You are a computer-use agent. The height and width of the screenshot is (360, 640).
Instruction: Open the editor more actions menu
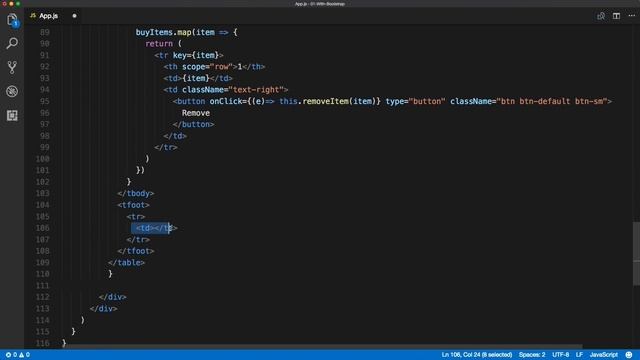[x=631, y=16]
